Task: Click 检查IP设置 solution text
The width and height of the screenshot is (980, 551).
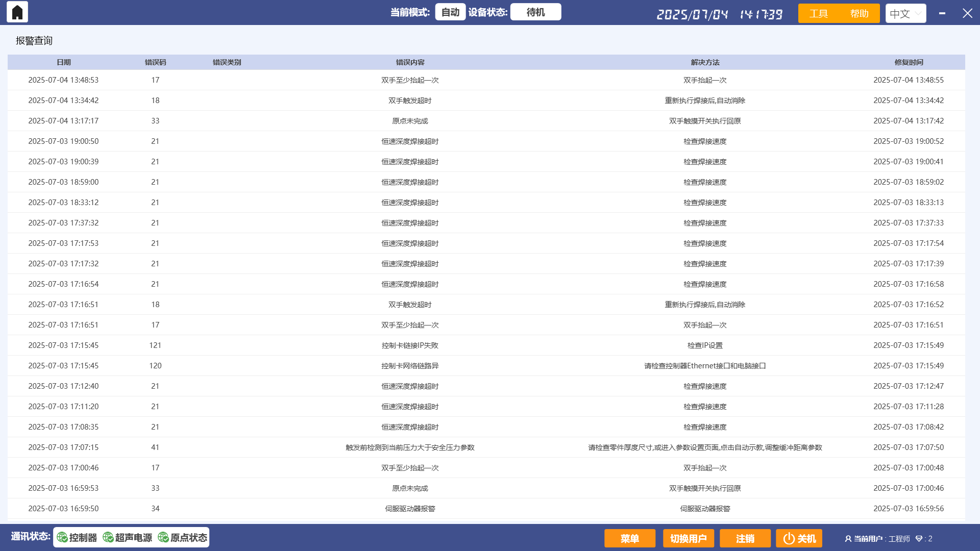Action: (x=705, y=345)
